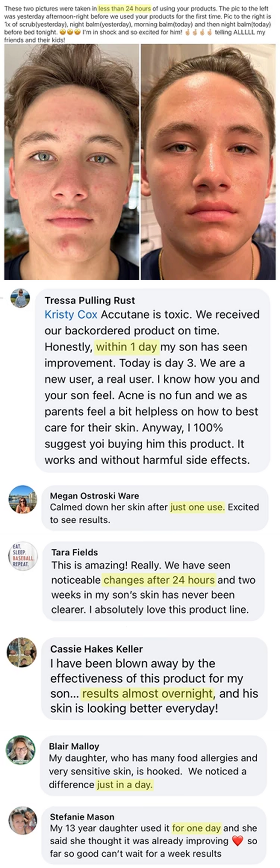
Task: Open the Tressa Pulling Rust name link
Action: [90, 300]
